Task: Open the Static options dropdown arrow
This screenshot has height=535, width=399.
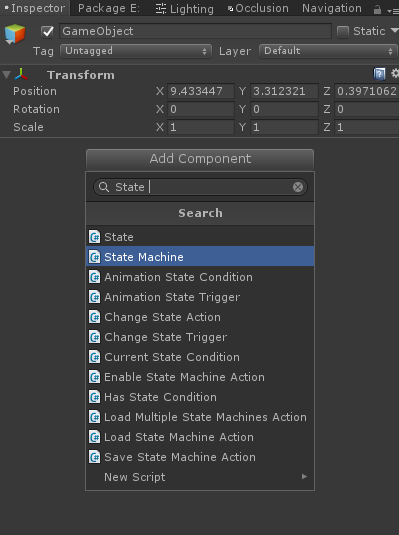Action: click(395, 31)
